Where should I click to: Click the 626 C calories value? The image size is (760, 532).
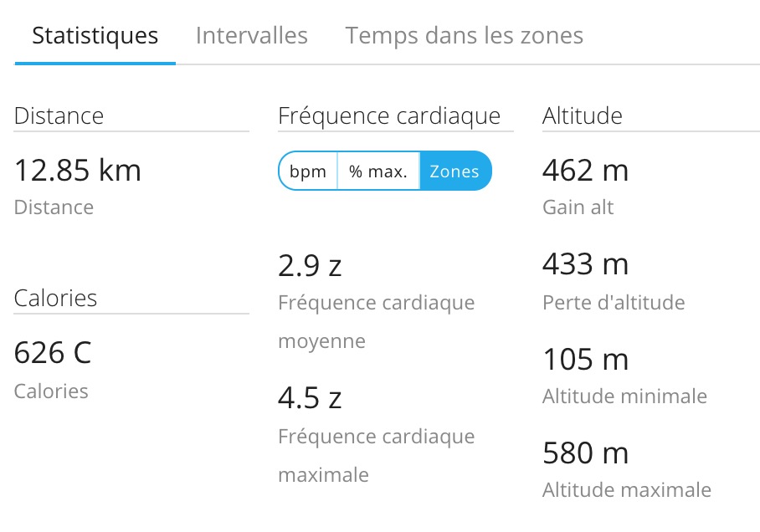click(53, 353)
